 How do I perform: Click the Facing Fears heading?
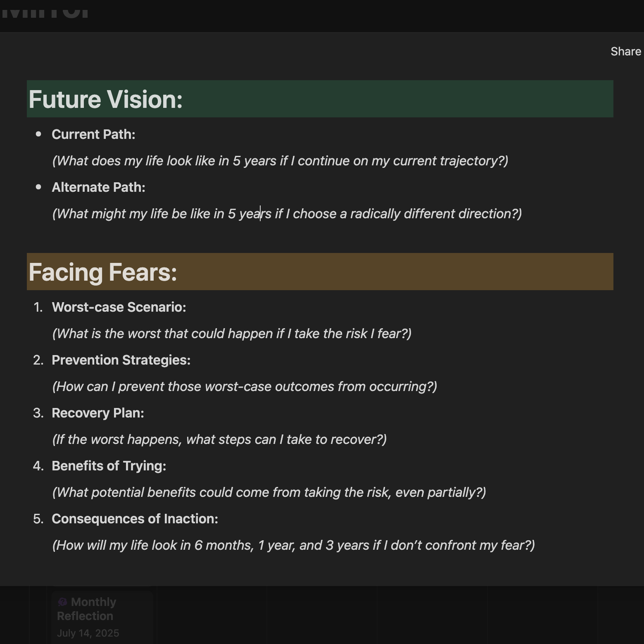(103, 272)
